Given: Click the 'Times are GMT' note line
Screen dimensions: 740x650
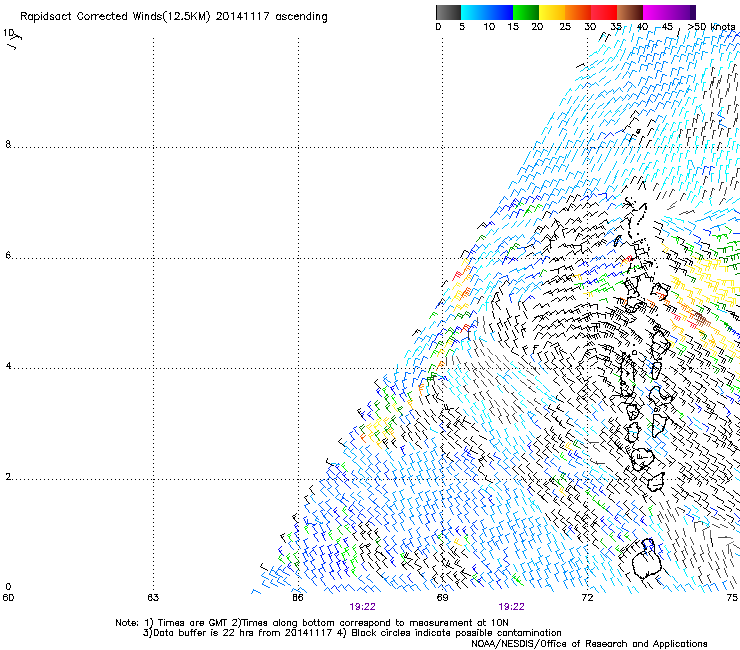Looking at the screenshot, I should pos(312,623).
